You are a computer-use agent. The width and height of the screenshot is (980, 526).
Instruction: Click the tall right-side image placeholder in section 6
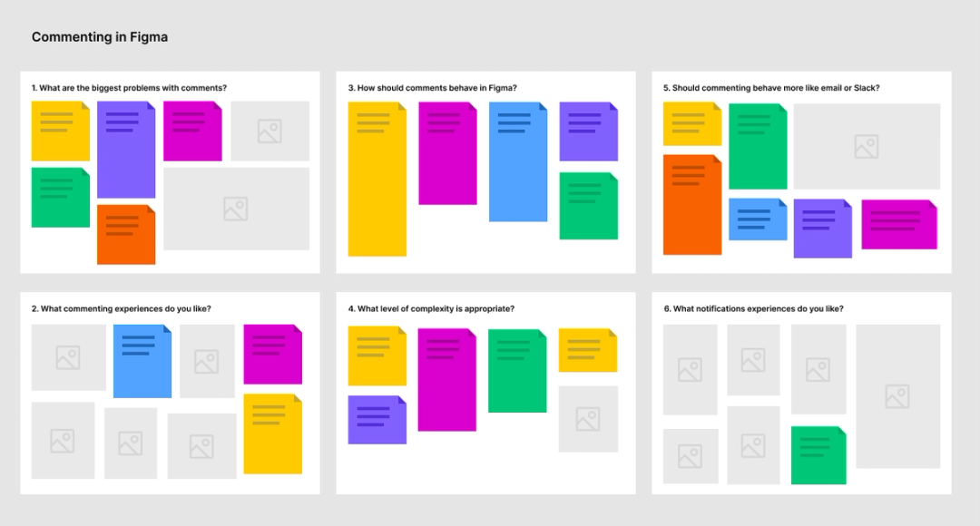897,396
